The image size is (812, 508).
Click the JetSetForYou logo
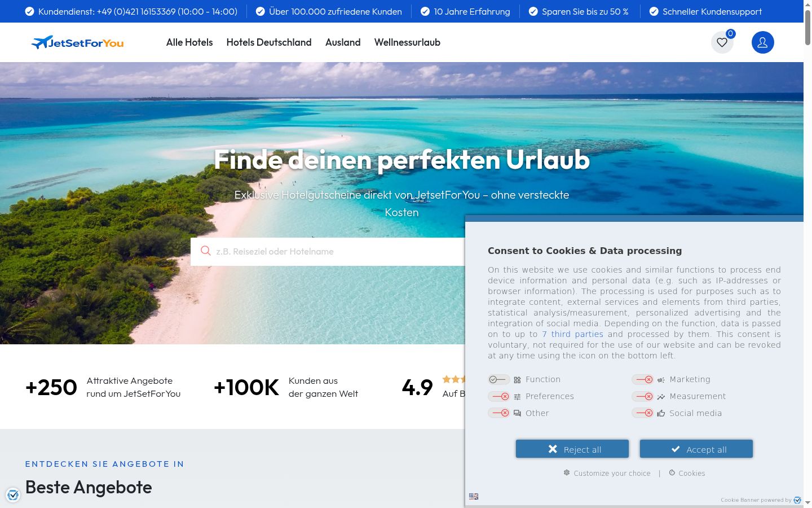[x=77, y=42]
